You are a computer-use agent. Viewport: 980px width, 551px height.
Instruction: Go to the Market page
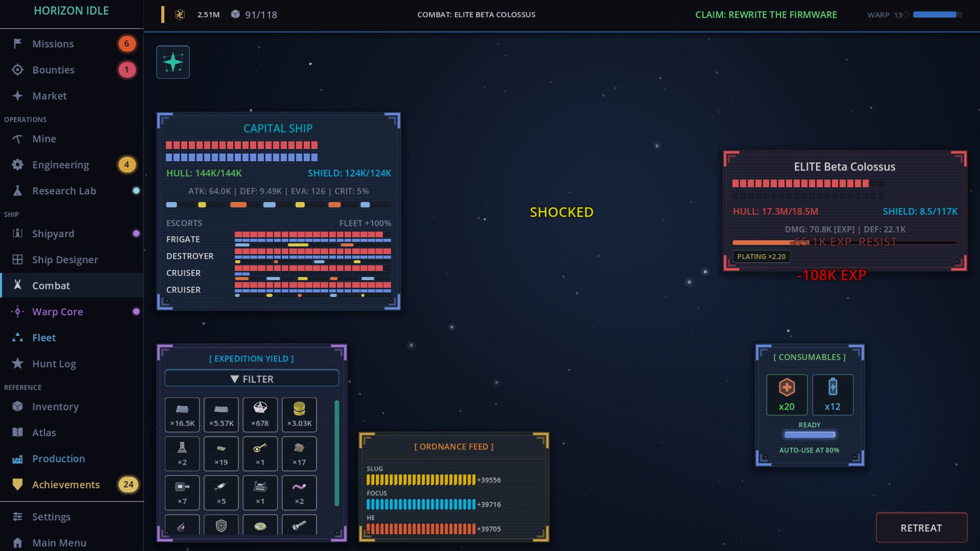coord(71,96)
